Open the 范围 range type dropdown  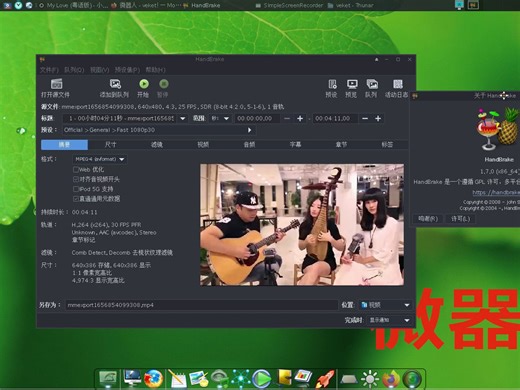pos(220,118)
